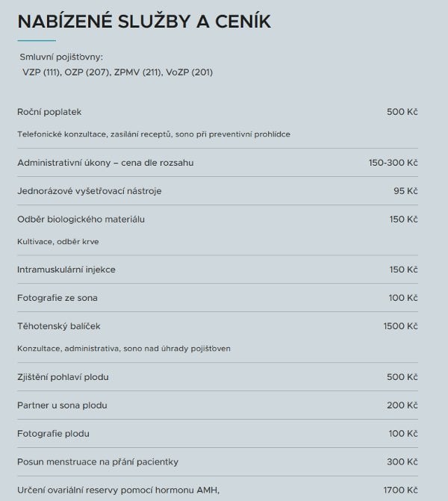The height and width of the screenshot is (501, 448).
Task: Click the 500 Kč price for Roční poplatek
Action: (x=402, y=112)
